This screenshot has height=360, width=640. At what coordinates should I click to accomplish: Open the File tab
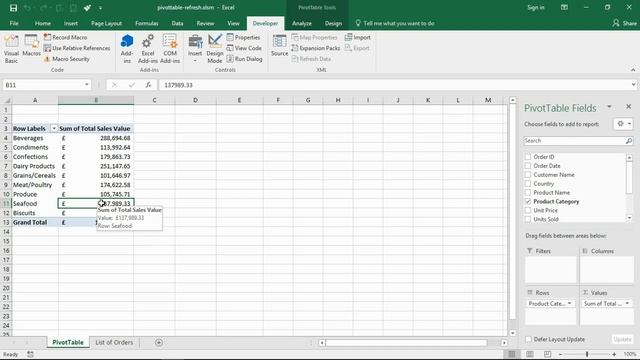(x=14, y=23)
